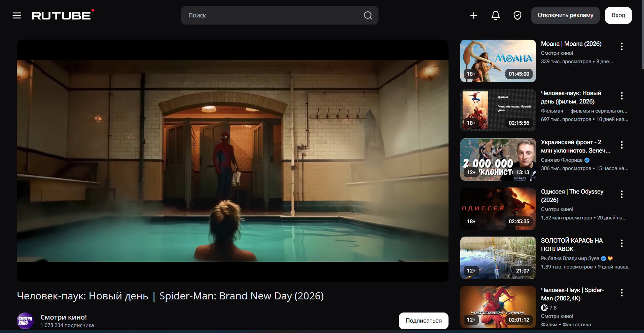This screenshot has height=333, width=644.
Task: Click the Подписаться subscribe button
Action: click(424, 321)
